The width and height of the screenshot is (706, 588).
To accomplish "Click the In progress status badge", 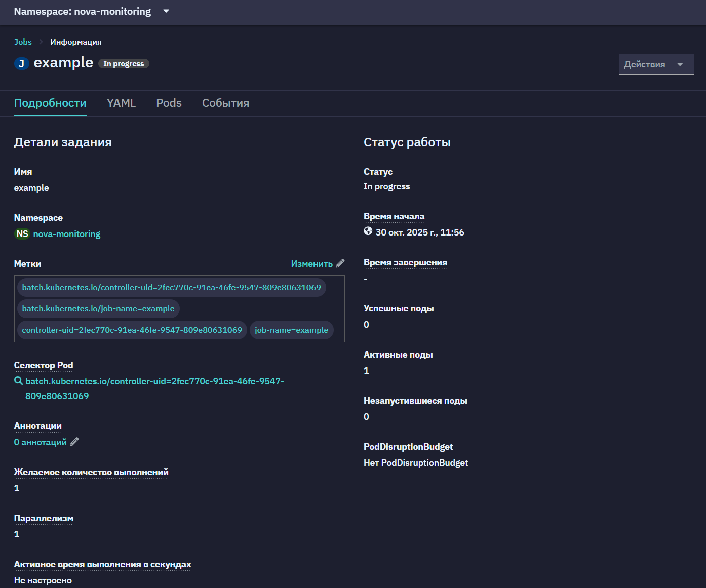I will [124, 64].
